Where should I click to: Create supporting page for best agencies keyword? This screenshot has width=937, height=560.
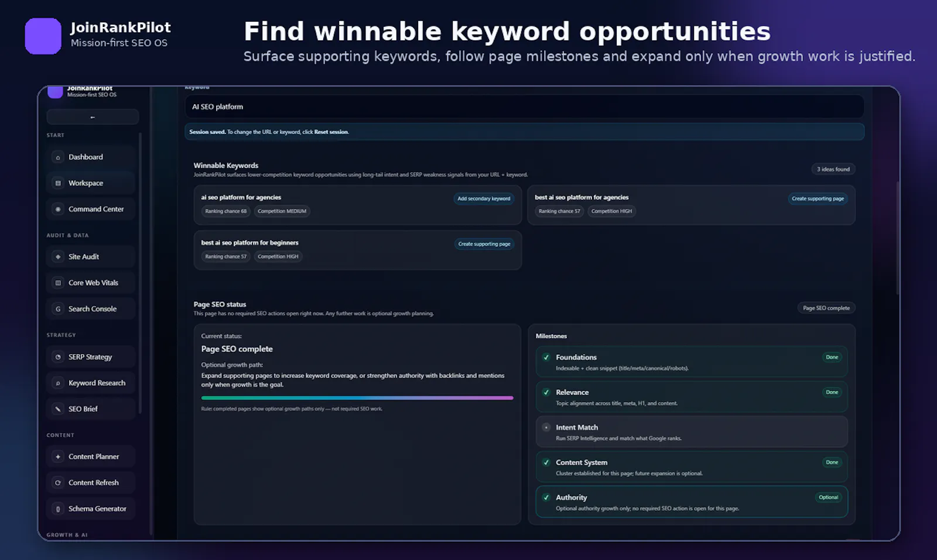click(x=818, y=199)
